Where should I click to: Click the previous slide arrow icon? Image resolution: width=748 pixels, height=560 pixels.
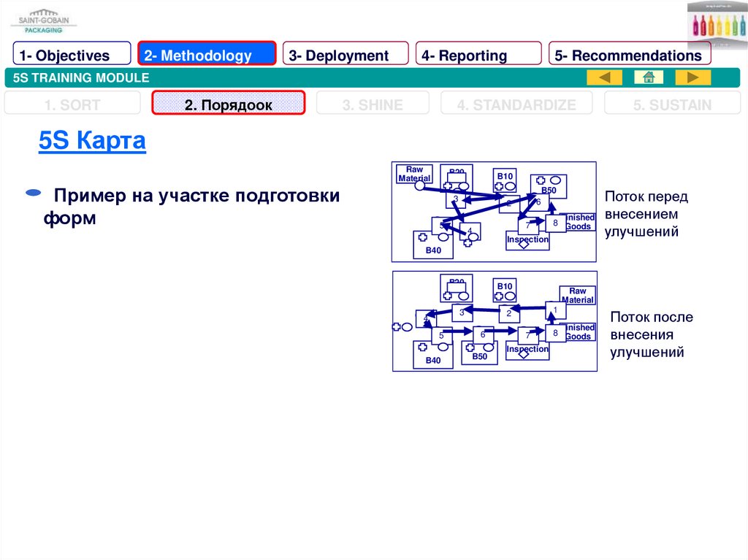(604, 77)
